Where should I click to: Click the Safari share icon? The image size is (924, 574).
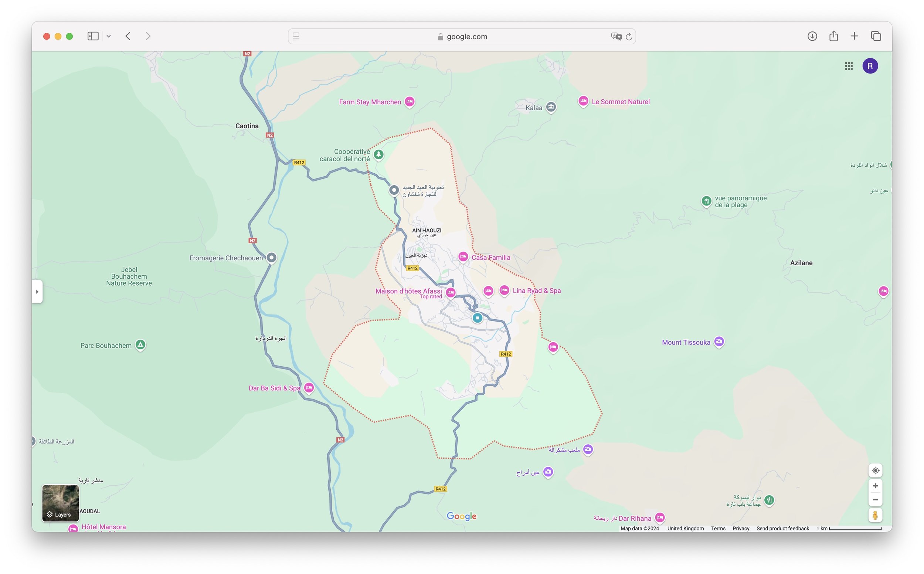click(x=833, y=37)
